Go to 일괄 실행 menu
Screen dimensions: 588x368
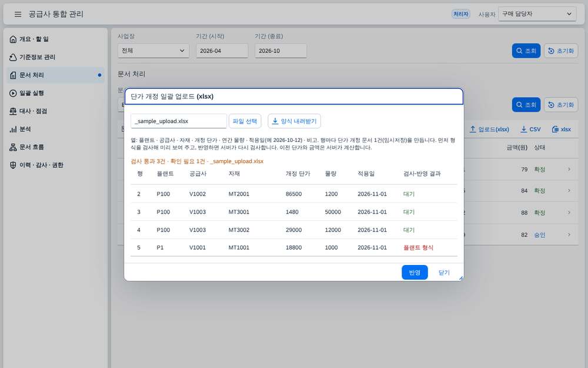coord(55,93)
